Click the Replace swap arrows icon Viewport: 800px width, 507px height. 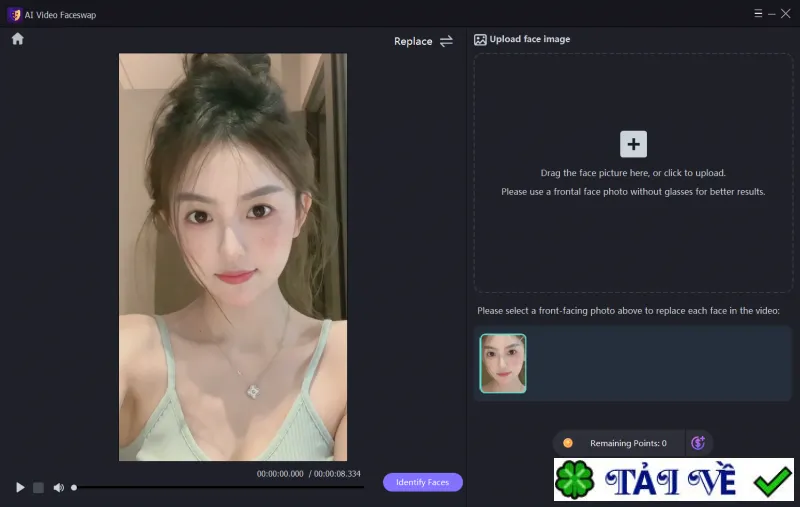(446, 41)
